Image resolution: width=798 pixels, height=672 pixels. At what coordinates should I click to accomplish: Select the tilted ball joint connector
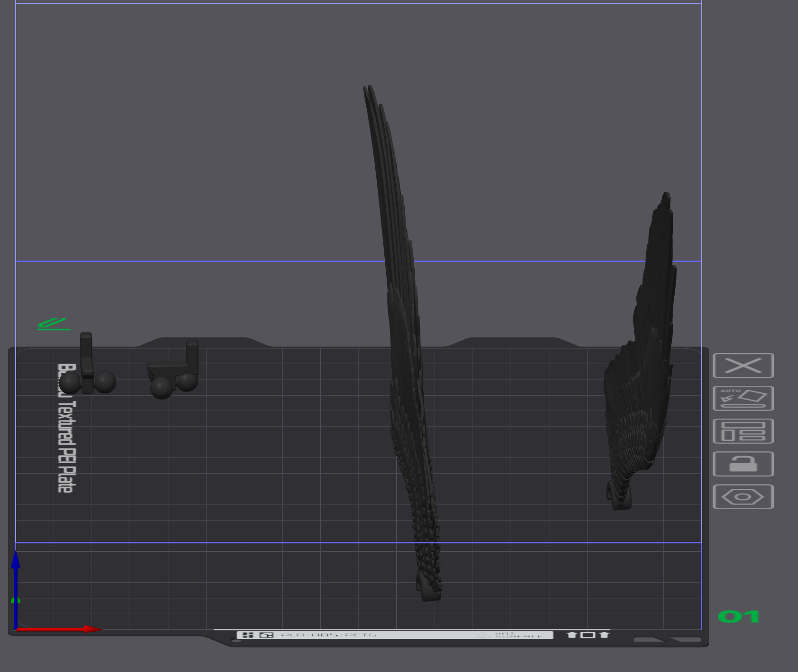[x=173, y=370]
